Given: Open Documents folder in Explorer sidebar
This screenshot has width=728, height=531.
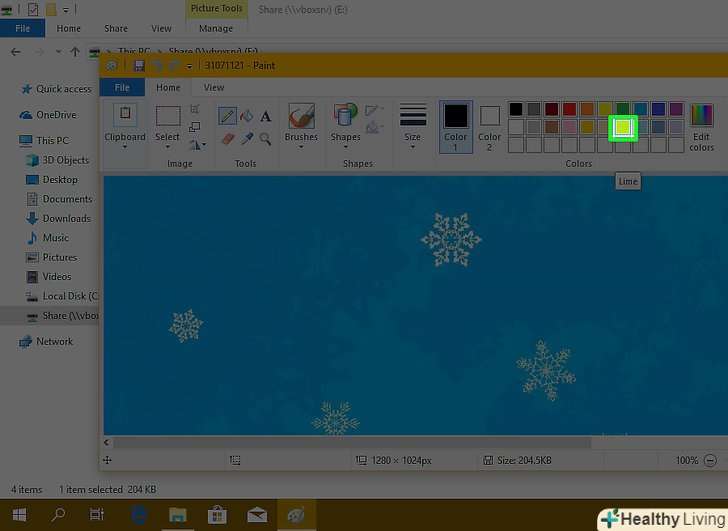Looking at the screenshot, I should pos(59,199).
